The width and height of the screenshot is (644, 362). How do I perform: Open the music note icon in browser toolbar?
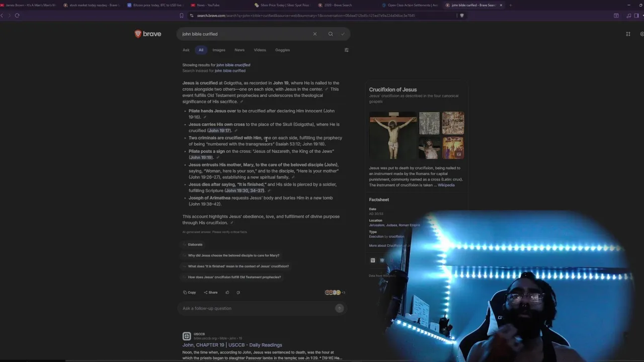point(629,15)
